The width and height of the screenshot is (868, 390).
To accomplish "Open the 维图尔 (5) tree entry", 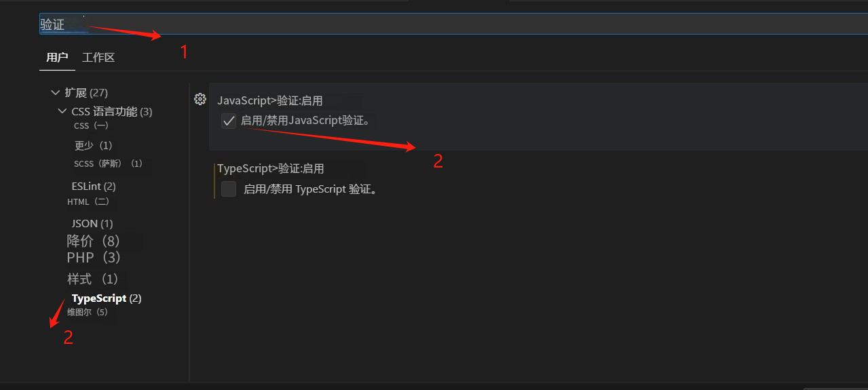I will tap(88, 312).
